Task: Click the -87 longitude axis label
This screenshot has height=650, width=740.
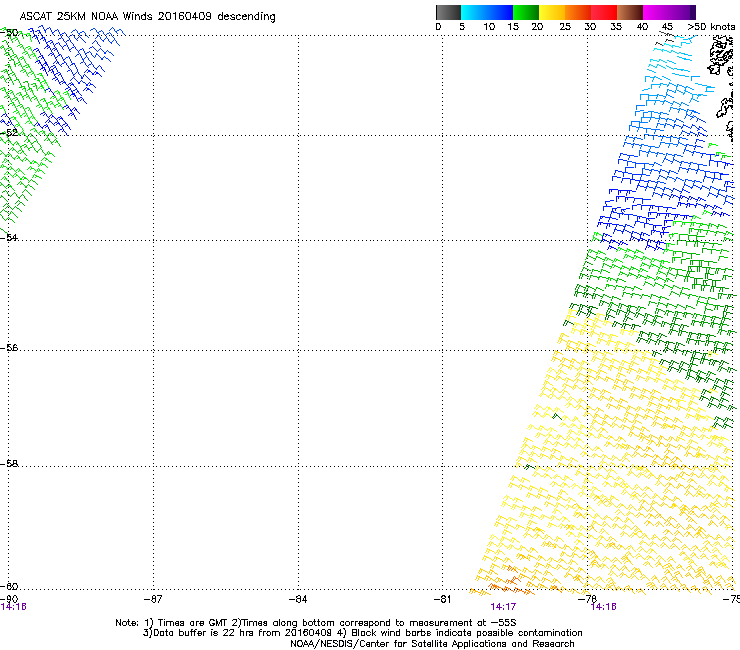Action: pos(153,599)
